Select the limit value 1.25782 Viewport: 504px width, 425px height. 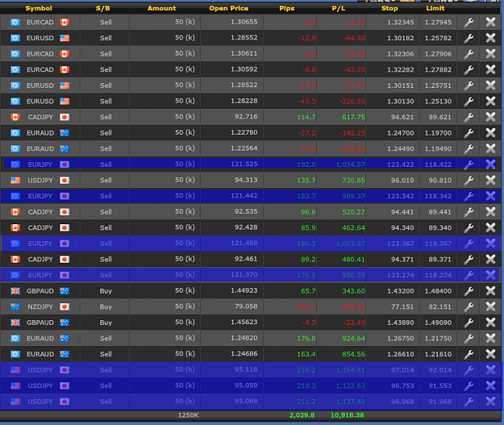point(438,38)
